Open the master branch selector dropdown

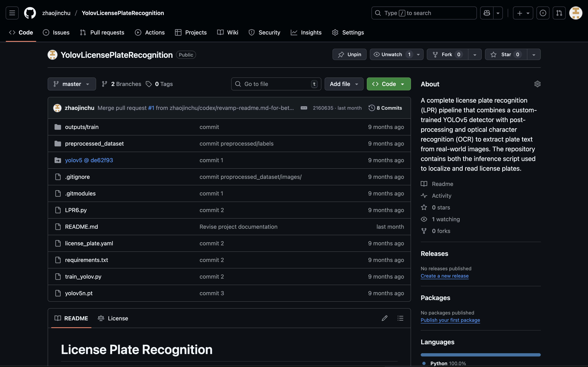[x=72, y=84]
